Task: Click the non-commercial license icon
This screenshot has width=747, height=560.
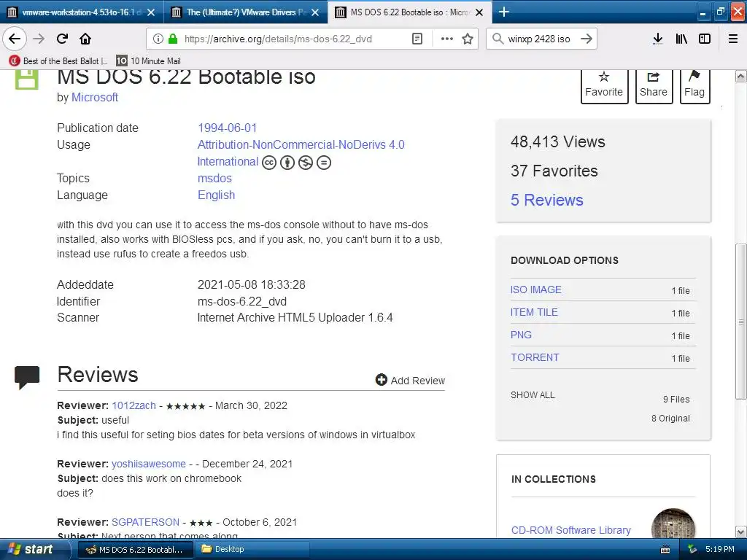Action: click(306, 163)
